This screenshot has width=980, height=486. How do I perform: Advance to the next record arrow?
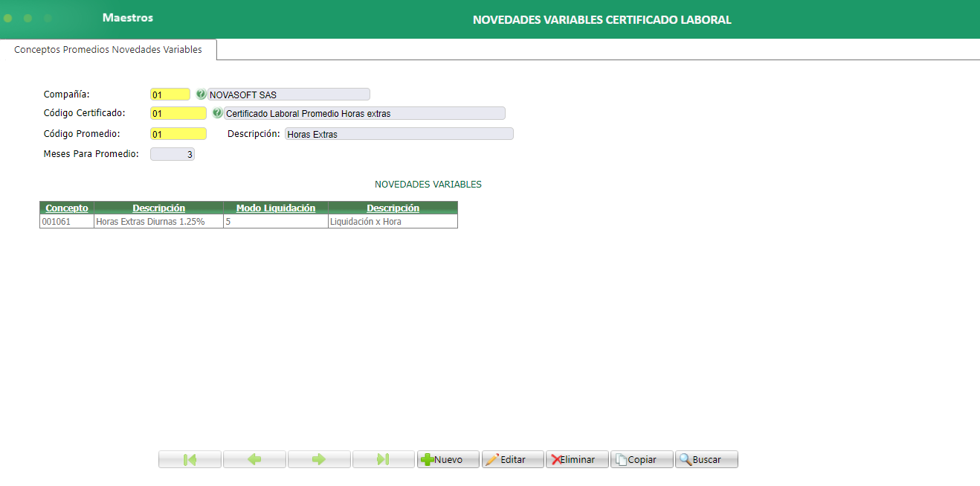pyautogui.click(x=319, y=458)
